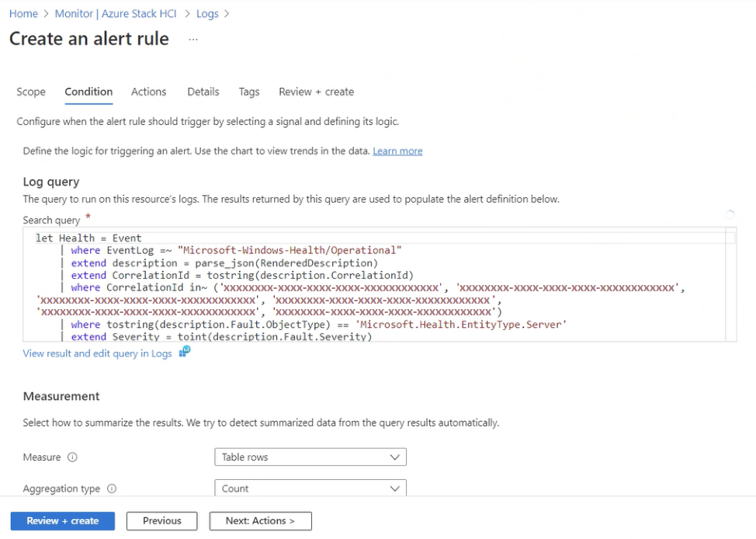Select the Condition tab
Image resolution: width=756 pixels, height=539 pixels.
88,92
